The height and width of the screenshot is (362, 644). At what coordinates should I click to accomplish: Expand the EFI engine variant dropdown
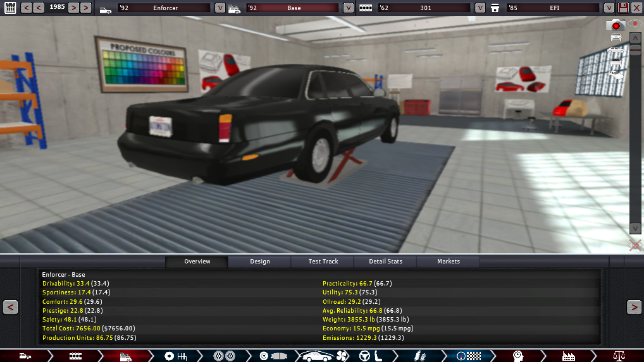609,8
